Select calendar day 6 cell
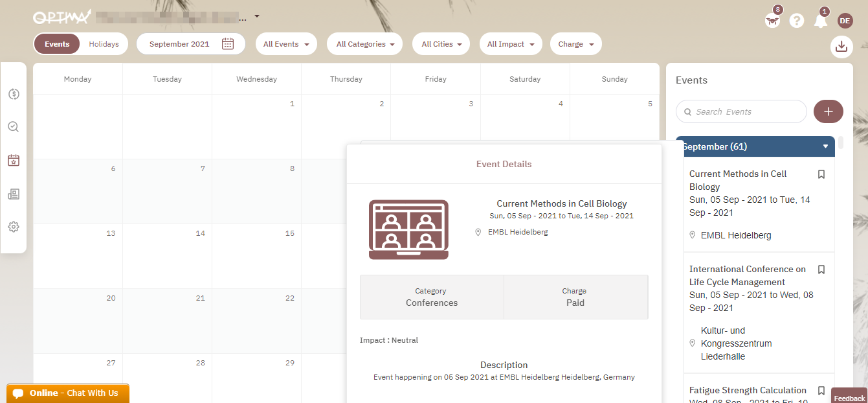 78,191
